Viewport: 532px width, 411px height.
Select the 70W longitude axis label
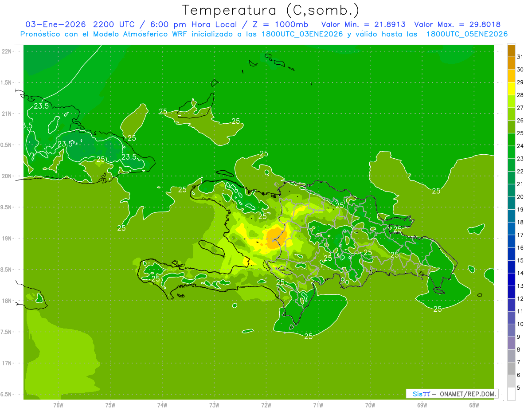(x=370, y=405)
